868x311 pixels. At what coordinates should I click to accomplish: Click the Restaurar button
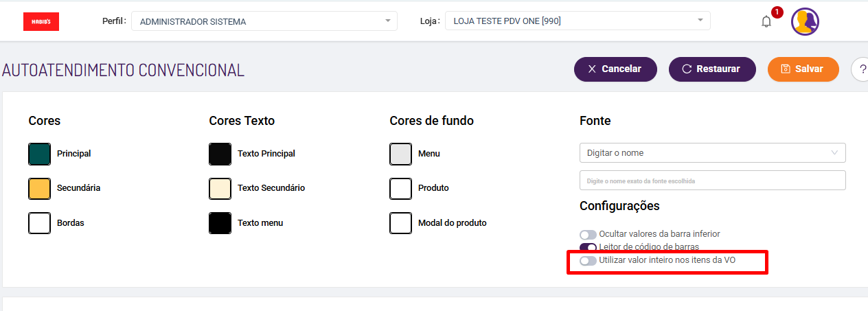[x=712, y=69]
